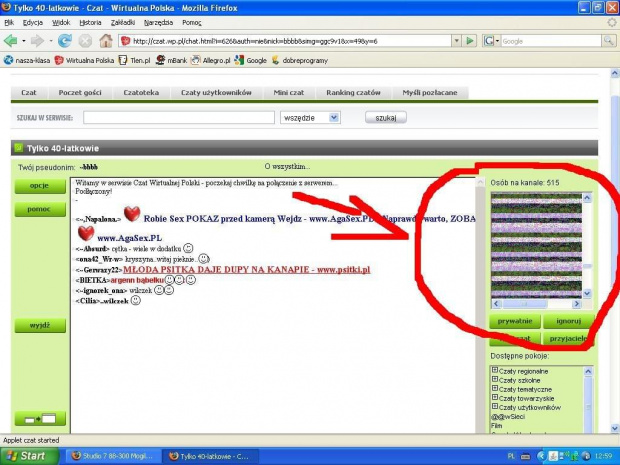This screenshot has height=465, width=620.
Task: Open the Home page icon
Action: (x=105, y=41)
